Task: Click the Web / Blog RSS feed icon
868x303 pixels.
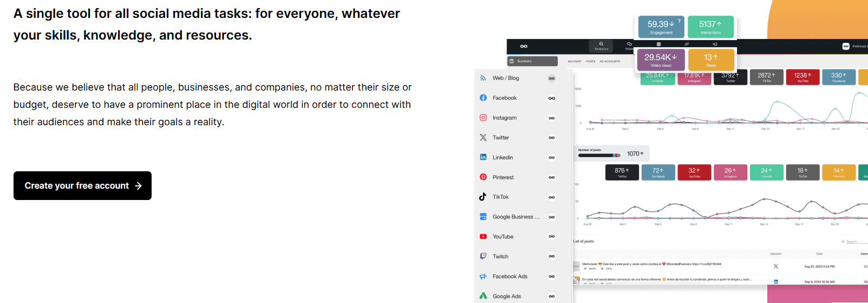Action: [483, 78]
